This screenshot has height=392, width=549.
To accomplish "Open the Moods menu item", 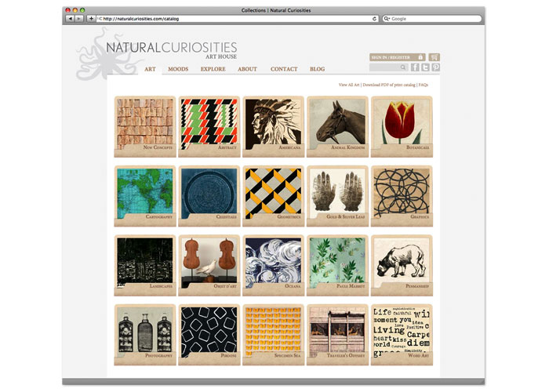I will [x=178, y=69].
